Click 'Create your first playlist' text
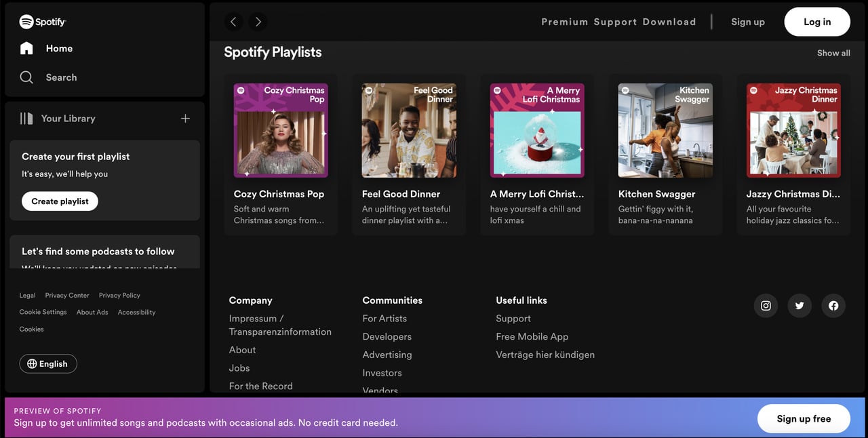868x438 pixels. (75, 157)
